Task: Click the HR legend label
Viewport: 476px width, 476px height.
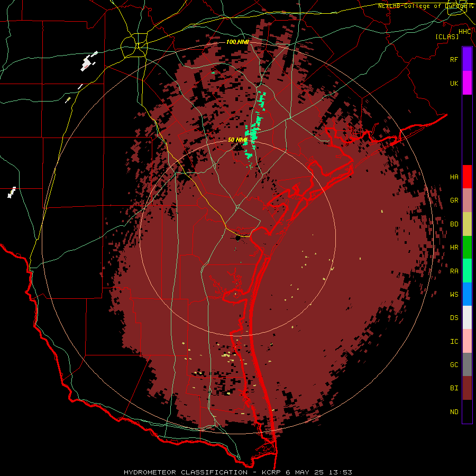Action: pyautogui.click(x=454, y=248)
